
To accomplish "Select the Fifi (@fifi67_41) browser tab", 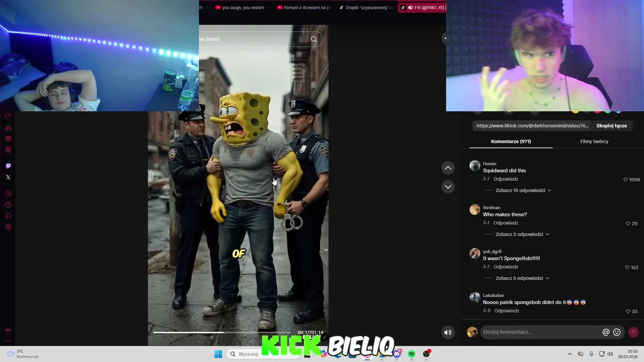I will coord(422,8).
